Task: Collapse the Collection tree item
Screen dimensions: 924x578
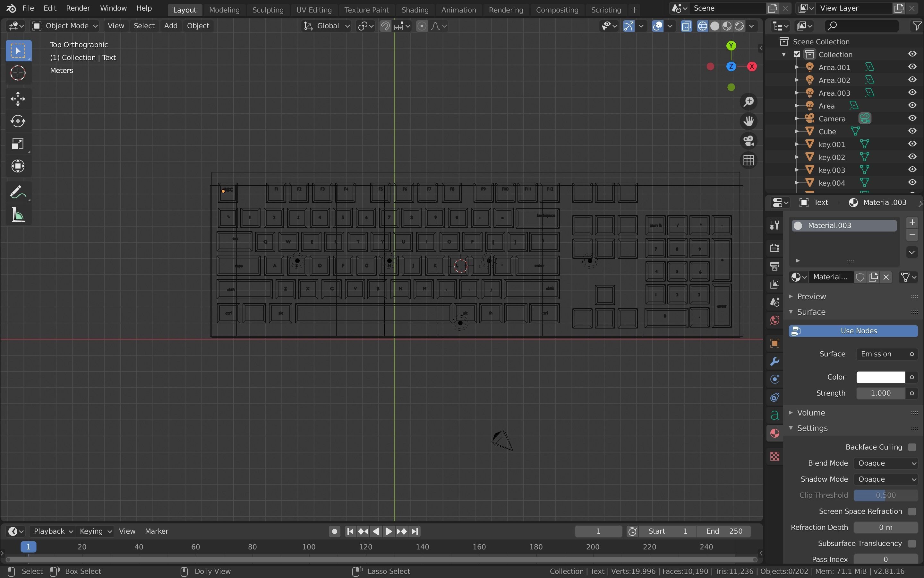Action: coord(784,54)
